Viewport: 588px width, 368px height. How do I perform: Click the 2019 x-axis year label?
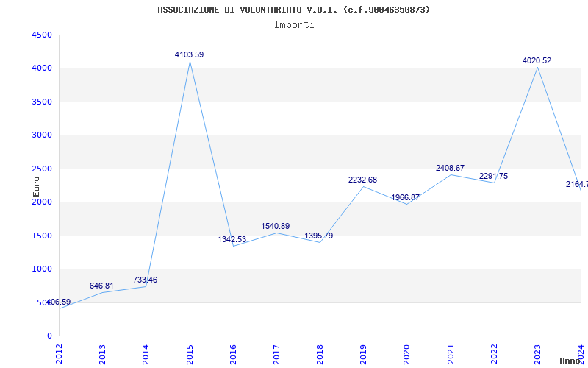tap(363, 355)
